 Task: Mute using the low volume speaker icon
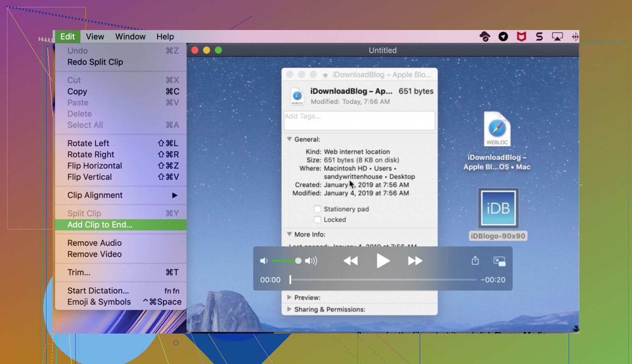tap(264, 261)
